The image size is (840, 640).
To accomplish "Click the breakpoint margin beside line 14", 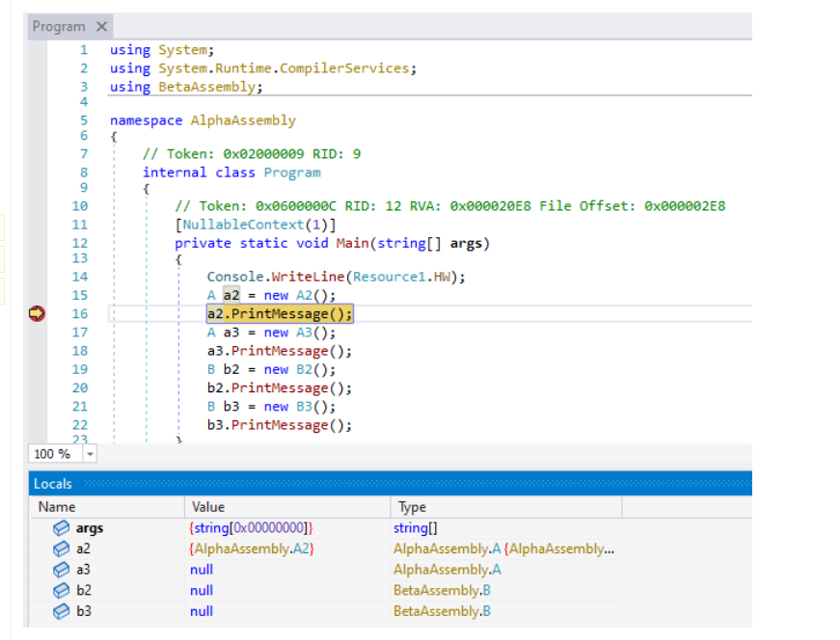I will coord(36,277).
